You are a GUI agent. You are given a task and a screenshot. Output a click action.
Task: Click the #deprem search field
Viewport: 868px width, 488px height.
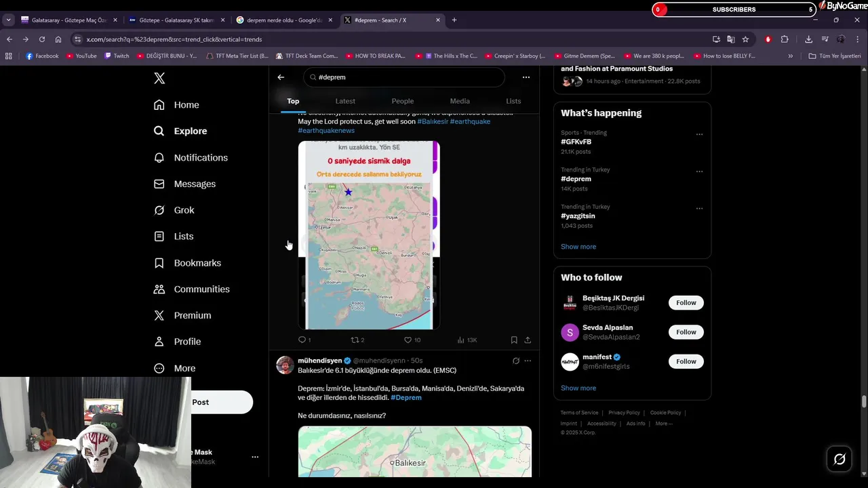coord(404,77)
